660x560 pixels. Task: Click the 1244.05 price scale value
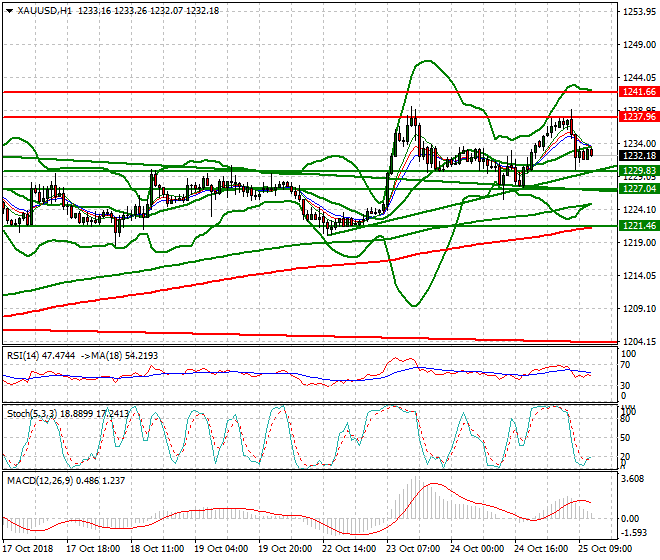coord(639,77)
